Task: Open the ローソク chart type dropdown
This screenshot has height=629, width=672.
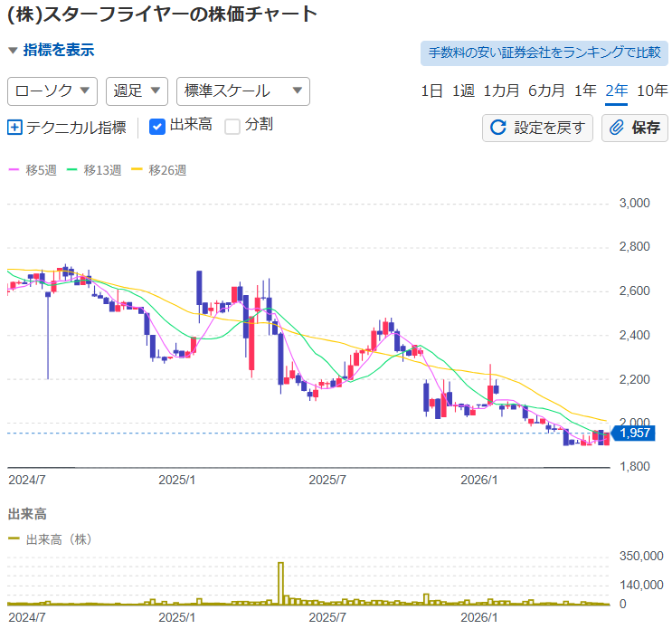Action: click(x=52, y=91)
